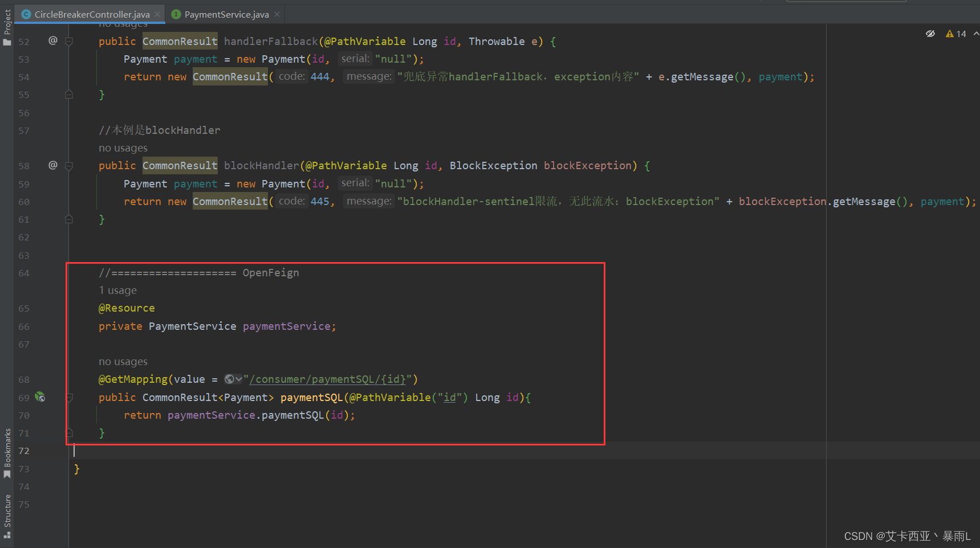Click the Throwable parameter type on line 52

point(497,42)
